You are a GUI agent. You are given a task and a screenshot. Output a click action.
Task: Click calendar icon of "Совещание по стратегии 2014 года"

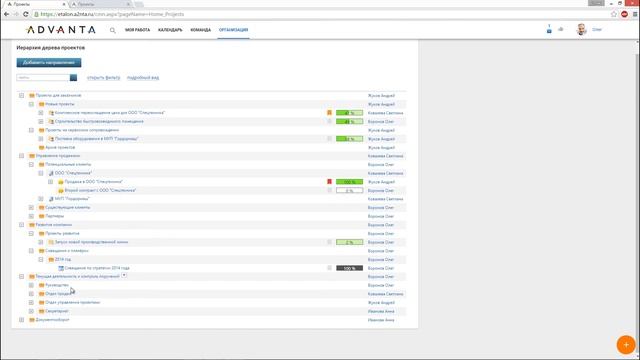[x=61, y=268]
